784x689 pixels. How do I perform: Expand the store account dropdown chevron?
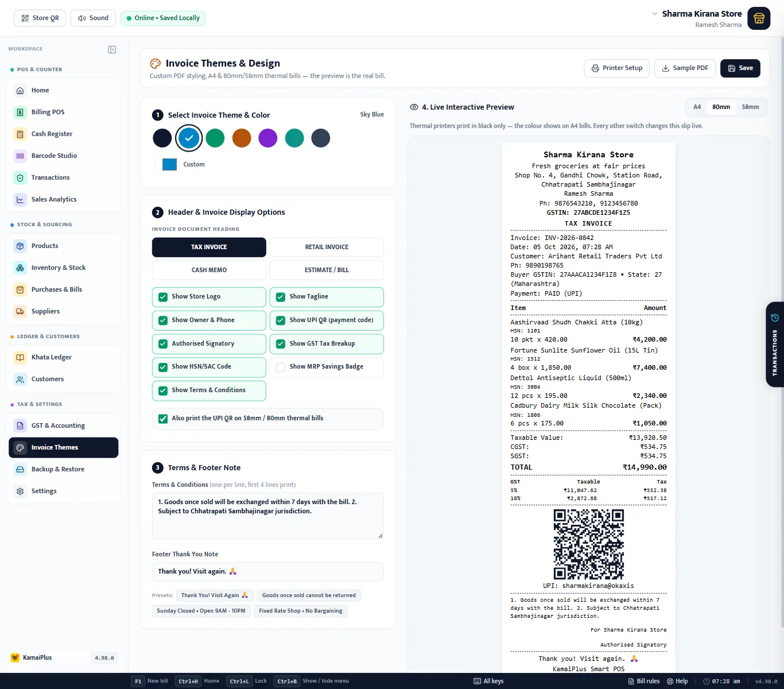(654, 14)
